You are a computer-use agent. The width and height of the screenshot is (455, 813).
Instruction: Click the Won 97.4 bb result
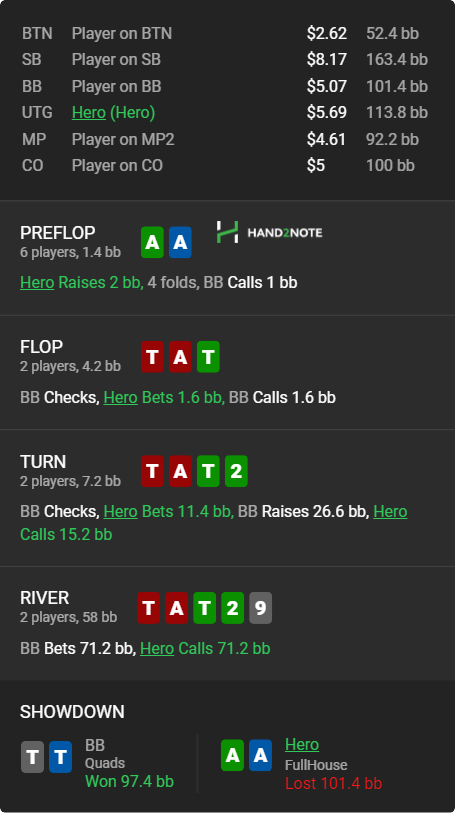130,781
